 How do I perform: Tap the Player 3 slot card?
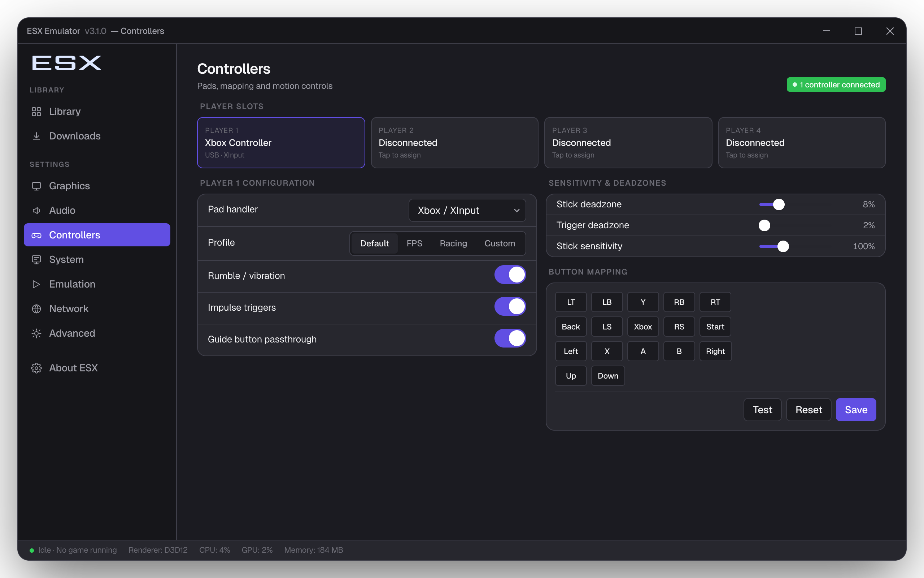click(x=628, y=143)
